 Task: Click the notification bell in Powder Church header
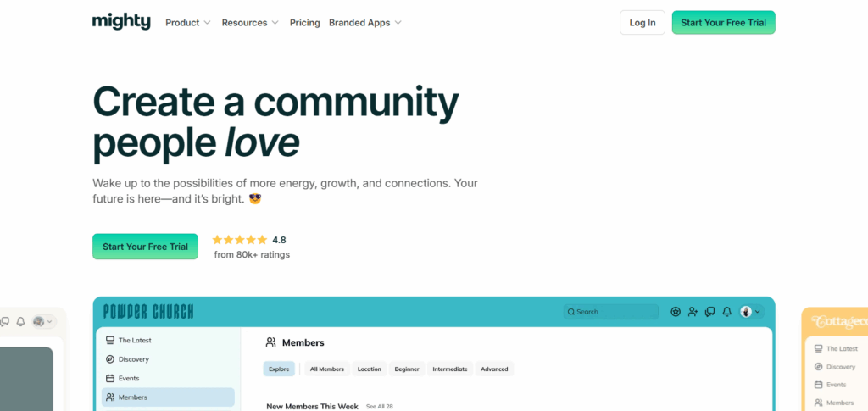(727, 312)
